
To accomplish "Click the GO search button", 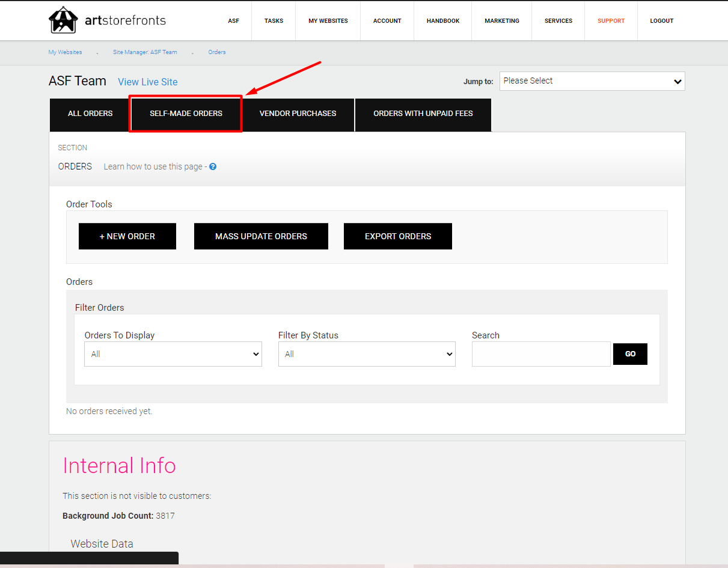I will [x=630, y=354].
